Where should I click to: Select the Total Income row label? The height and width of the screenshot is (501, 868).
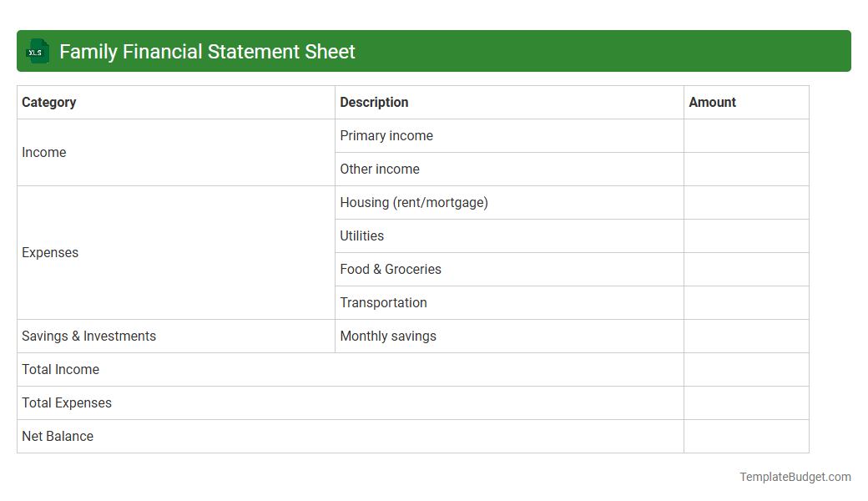tap(60, 369)
